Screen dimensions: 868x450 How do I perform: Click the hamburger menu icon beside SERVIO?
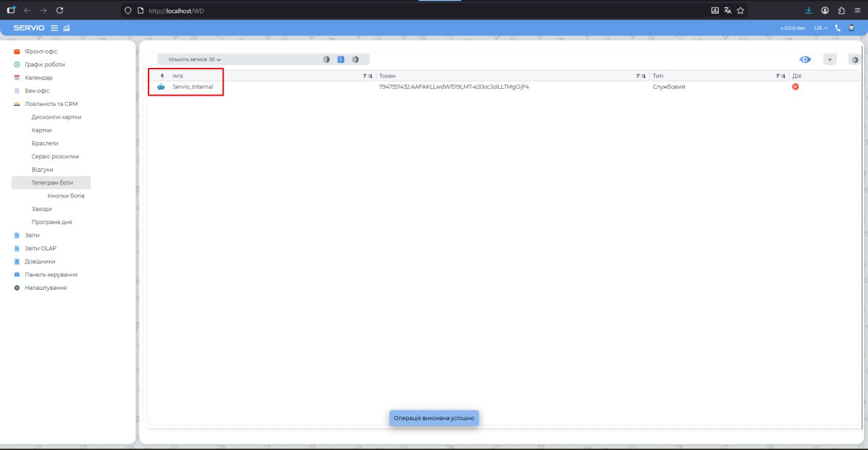55,28
